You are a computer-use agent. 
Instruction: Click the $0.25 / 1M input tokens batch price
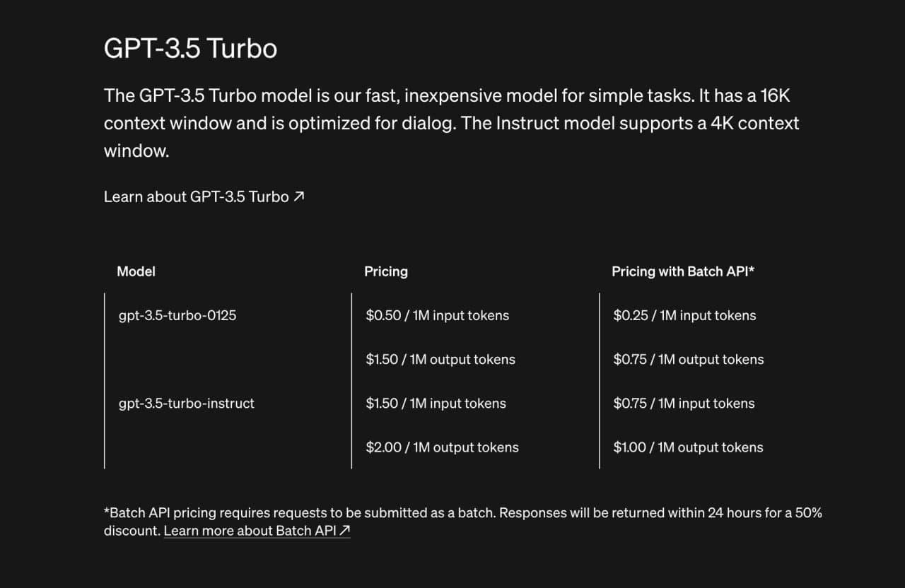pos(684,315)
